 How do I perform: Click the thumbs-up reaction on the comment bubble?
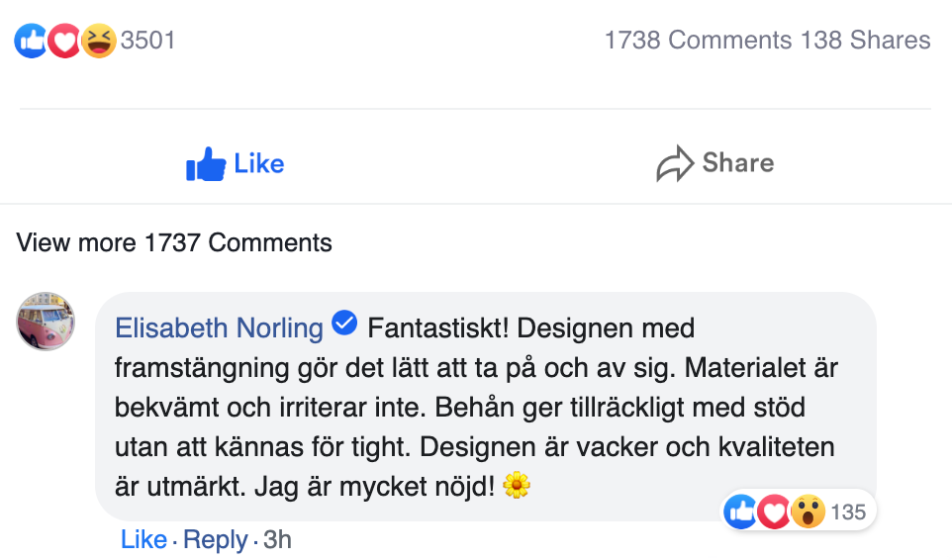741,512
